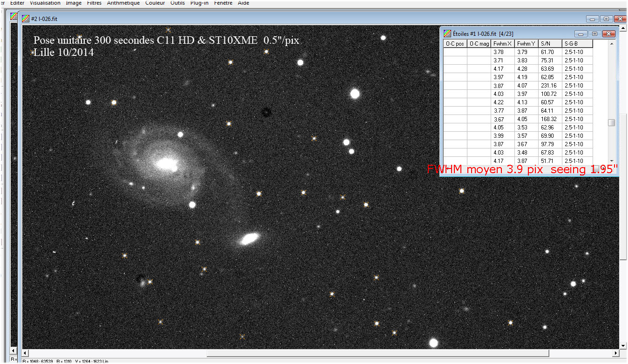This screenshot has width=628, height=364.
Task: Click the Fwhm Y value 4.28
Action: click(527, 69)
